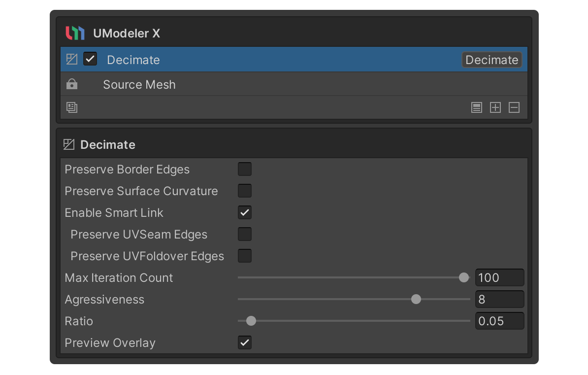Screen dimensions: 588x375
Task: Click the Enable Smart Link label
Action: pyautogui.click(x=114, y=213)
